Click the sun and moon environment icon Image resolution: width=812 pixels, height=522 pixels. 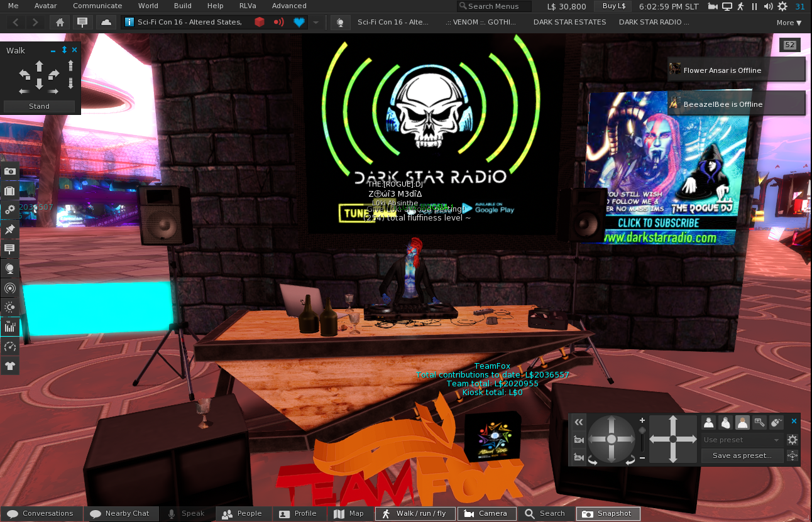[10, 307]
